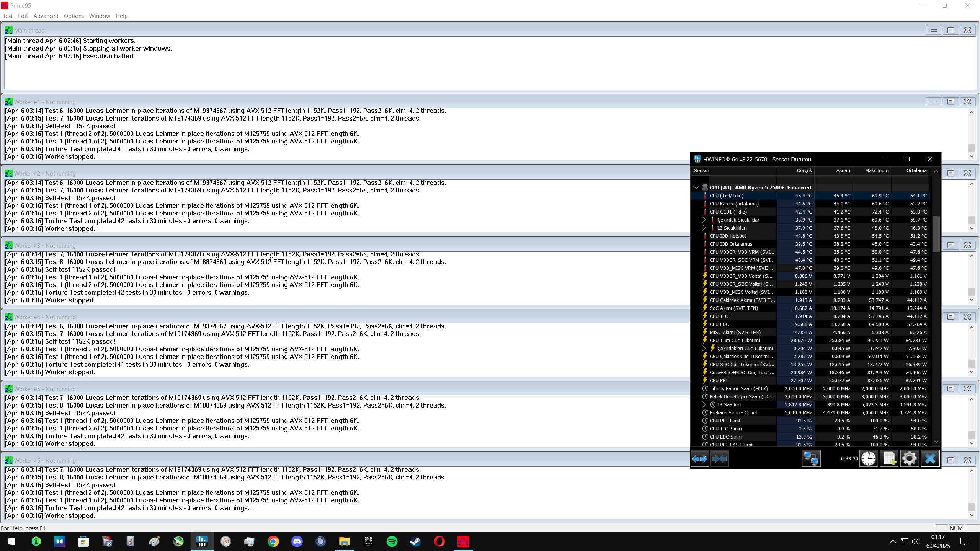
Task: Click the Maksimum column header
Action: click(872, 171)
